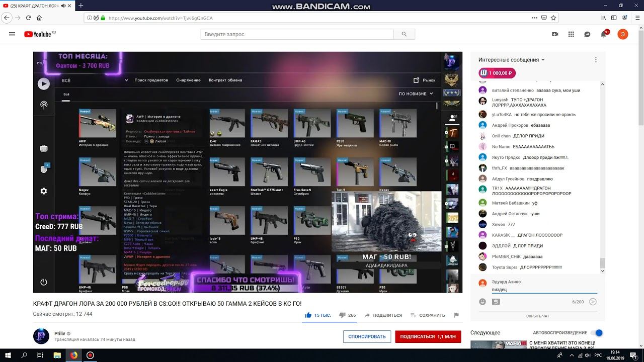The image size is (644, 362).
Task: Send the chat message arrow
Action: tap(593, 302)
